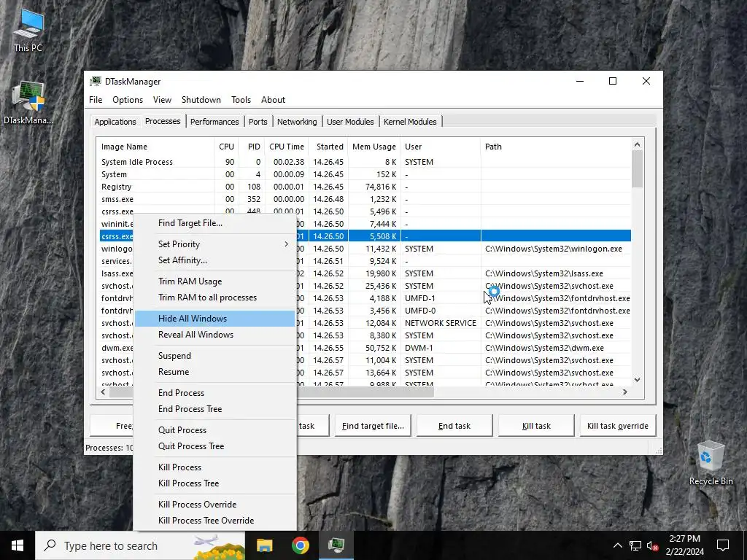Select Kill Process entry
This screenshot has width=747, height=560.
(x=215, y=467)
